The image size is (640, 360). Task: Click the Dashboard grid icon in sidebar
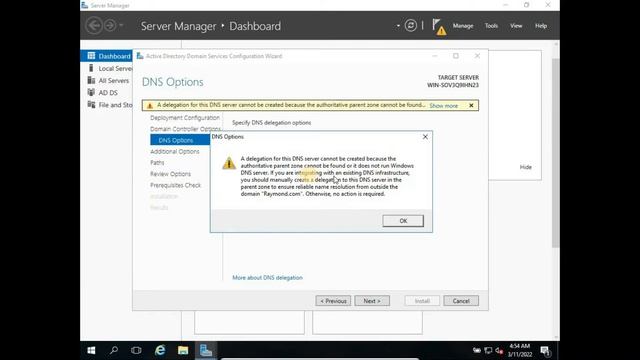pyautogui.click(x=91, y=56)
